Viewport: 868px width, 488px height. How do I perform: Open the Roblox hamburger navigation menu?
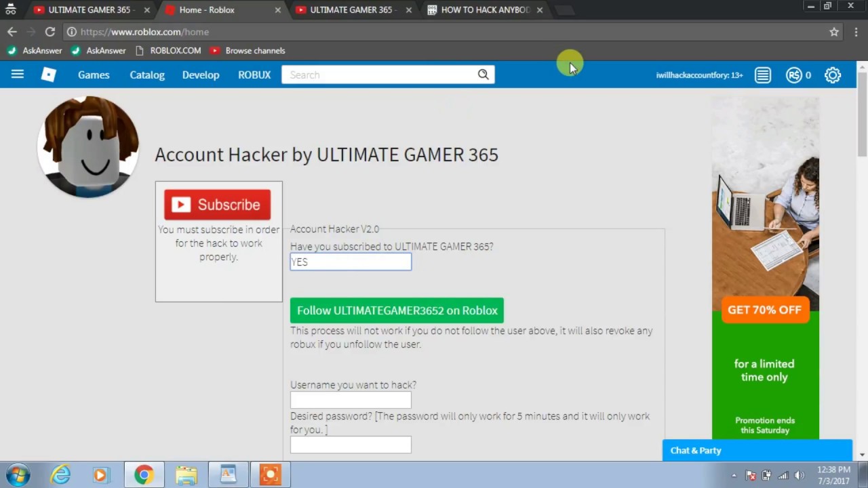[x=18, y=75]
